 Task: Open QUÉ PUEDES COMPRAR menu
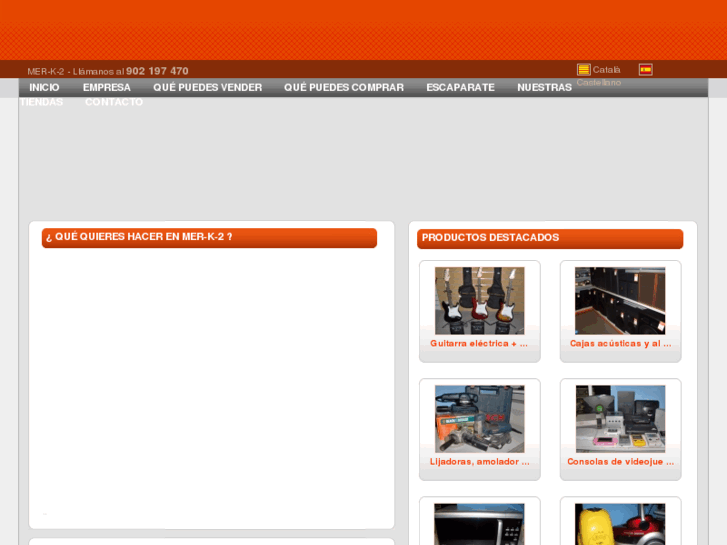tap(344, 88)
